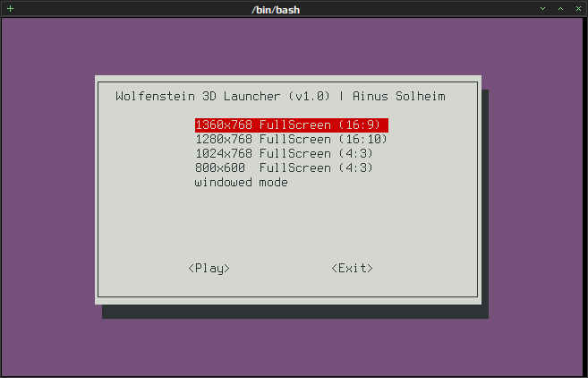Close the /bin/bash terminal window
The image size is (588, 378).
click(x=579, y=9)
